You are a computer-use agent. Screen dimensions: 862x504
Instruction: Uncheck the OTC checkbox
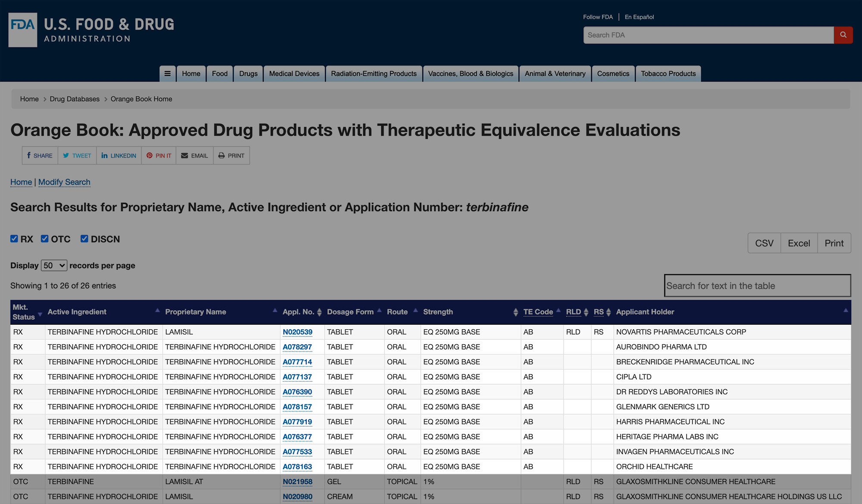(x=45, y=239)
